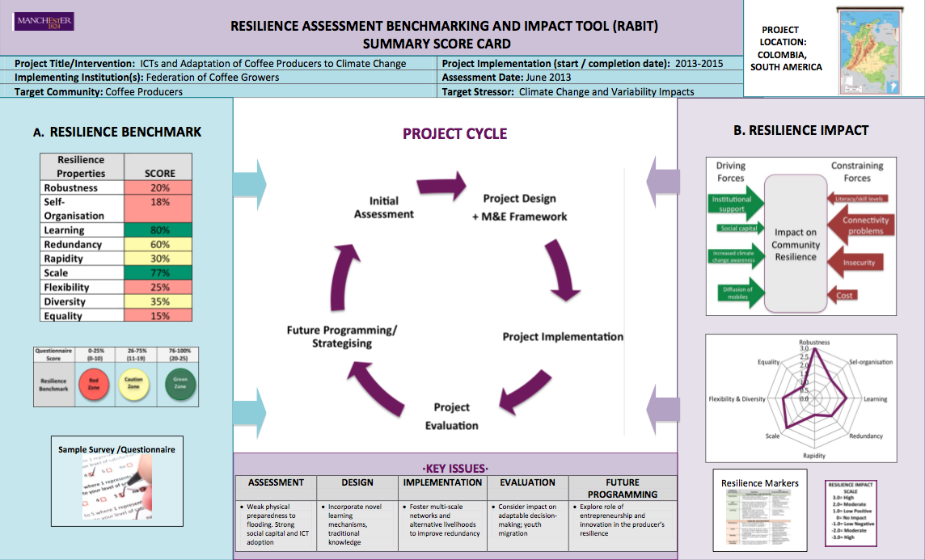The width and height of the screenshot is (925, 560).
Task: Click the yellow 60% Redundancy score cell
Action: tap(158, 244)
